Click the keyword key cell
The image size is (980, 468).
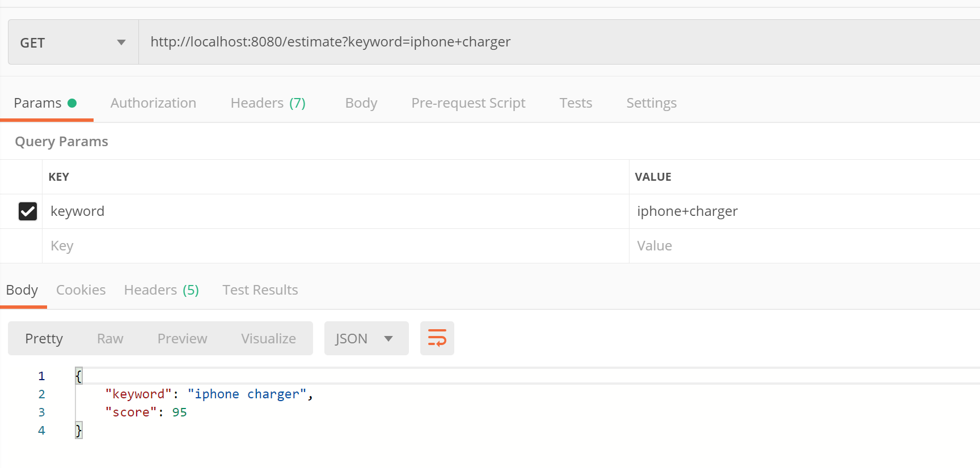tap(336, 211)
